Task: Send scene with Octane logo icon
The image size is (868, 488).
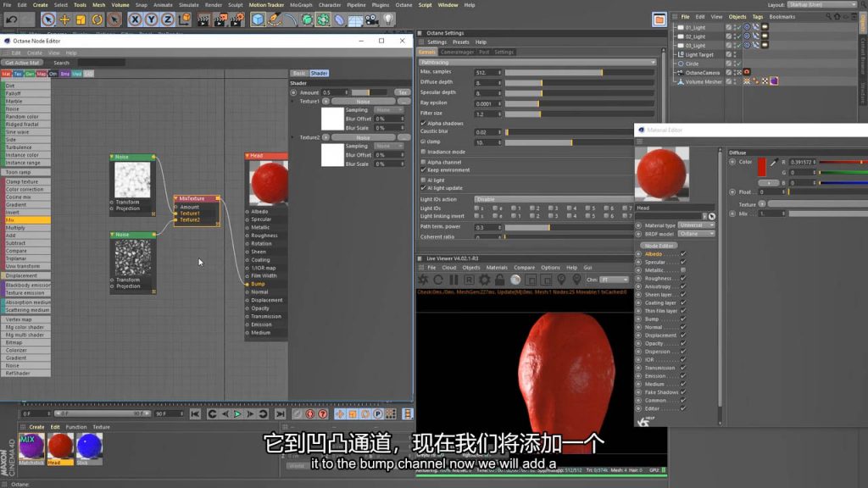Action: coord(423,280)
